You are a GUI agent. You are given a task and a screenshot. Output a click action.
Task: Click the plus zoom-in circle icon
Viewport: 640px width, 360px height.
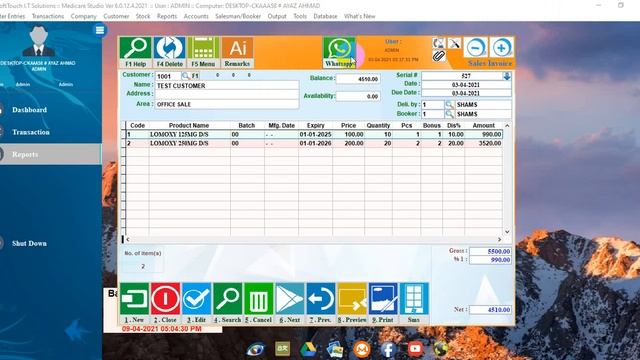click(501, 47)
